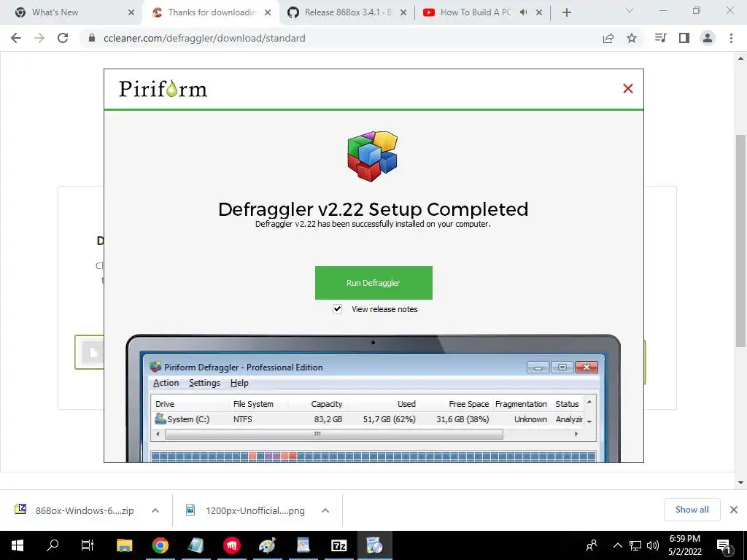Open the Windows Start menu

click(x=18, y=545)
